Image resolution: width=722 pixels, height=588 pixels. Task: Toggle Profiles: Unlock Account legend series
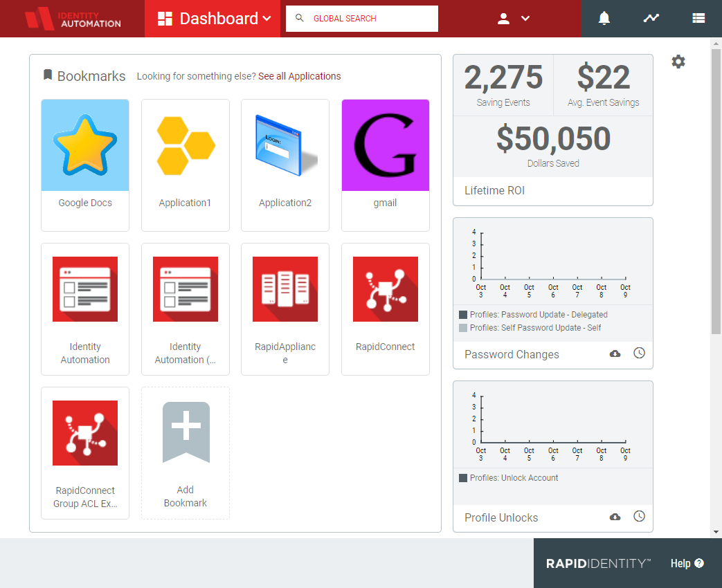pyautogui.click(x=508, y=478)
